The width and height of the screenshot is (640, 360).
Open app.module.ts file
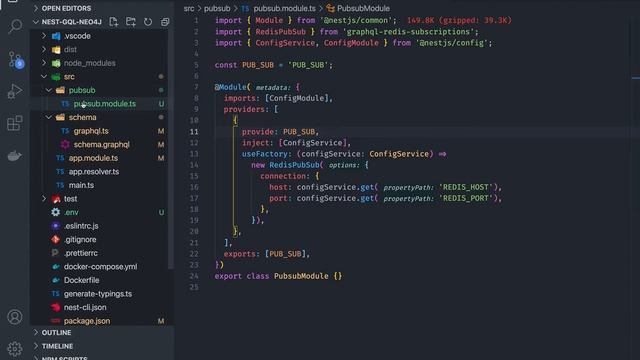(93, 158)
